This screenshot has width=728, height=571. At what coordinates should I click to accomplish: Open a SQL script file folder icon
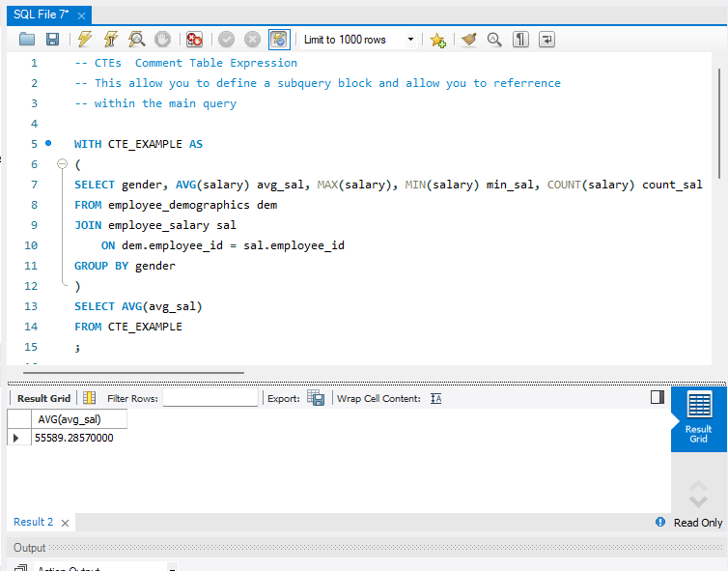27,40
